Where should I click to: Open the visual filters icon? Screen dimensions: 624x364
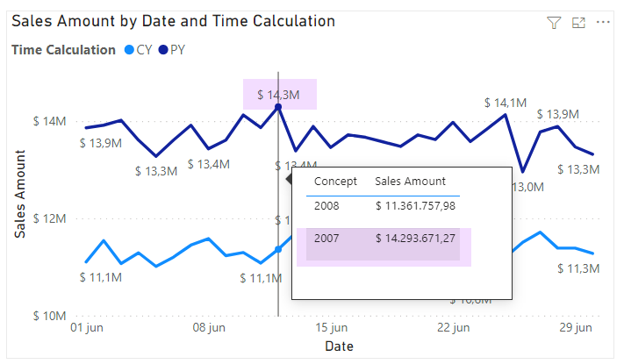pos(554,24)
